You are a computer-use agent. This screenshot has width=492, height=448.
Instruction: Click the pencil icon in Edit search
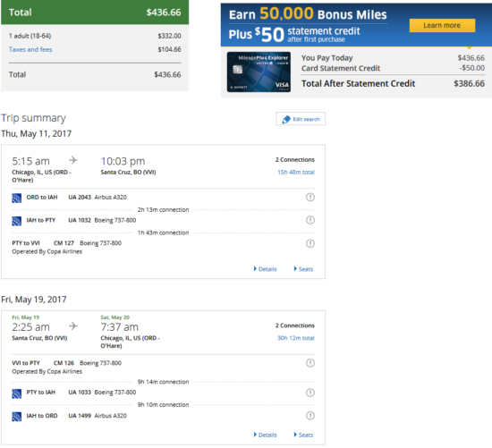(286, 119)
